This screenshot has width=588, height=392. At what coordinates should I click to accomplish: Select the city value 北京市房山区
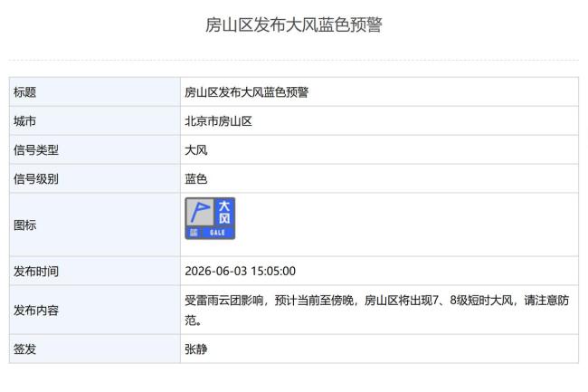click(218, 121)
